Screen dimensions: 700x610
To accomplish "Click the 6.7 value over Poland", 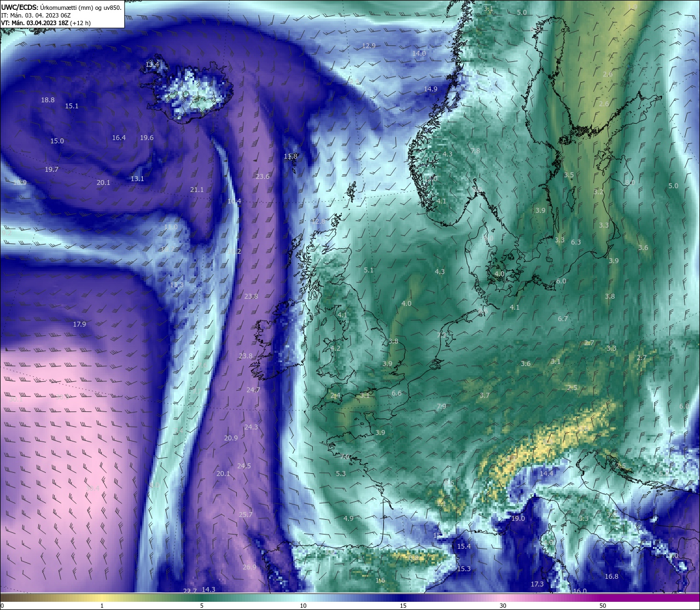I will coord(563,319).
